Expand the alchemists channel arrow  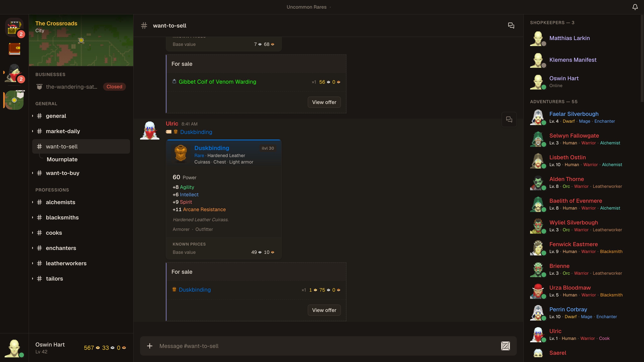point(32,202)
